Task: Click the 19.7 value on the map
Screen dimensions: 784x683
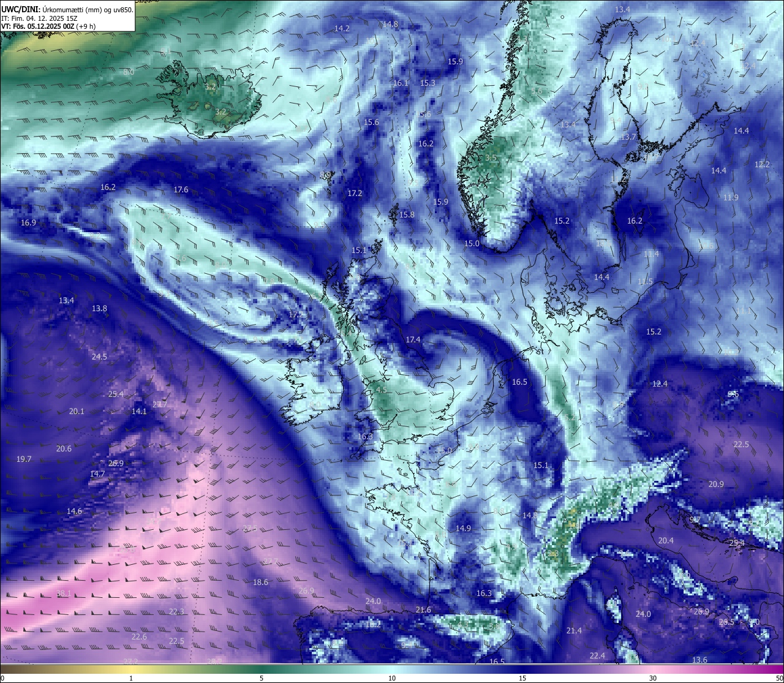Action: point(24,459)
